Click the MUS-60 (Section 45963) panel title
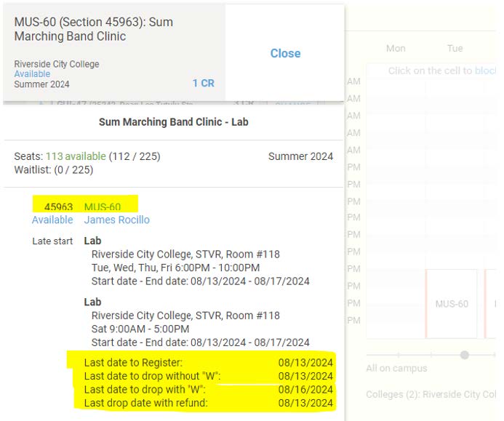Image resolution: width=504 pixels, height=421 pixels. (x=94, y=29)
